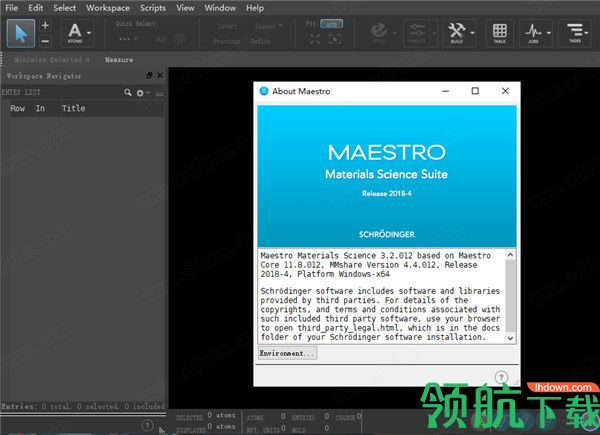The image size is (600, 435).
Task: Click the Environment button in About Maestro
Action: (287, 353)
